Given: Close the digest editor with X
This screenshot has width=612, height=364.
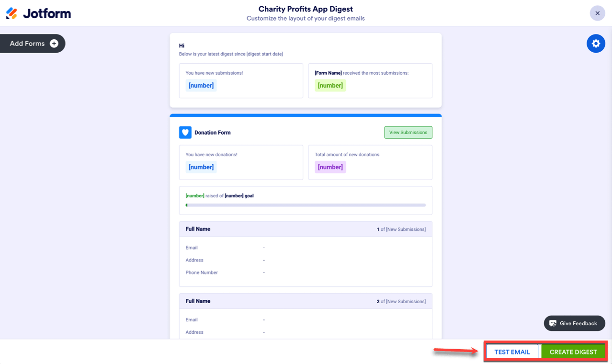Looking at the screenshot, I should [x=597, y=13].
